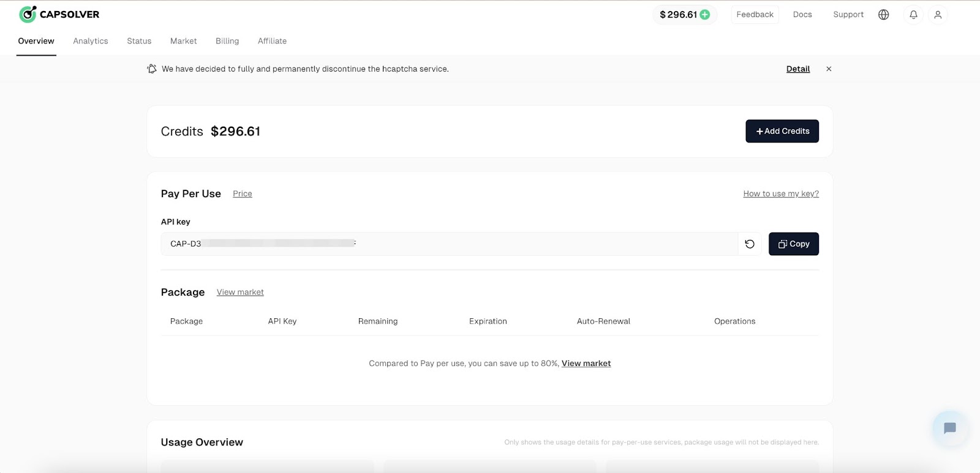Click the announcement bell icon in banner
980x473 pixels.
tap(152, 69)
